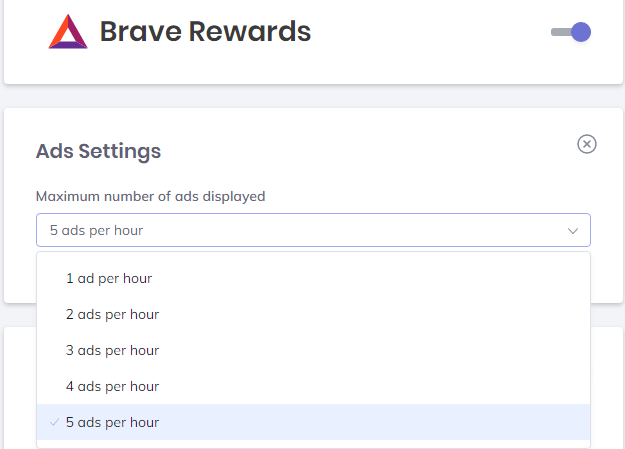This screenshot has width=625, height=449.
Task: Toggle the Brave Rewards switch off
Action: [x=571, y=32]
